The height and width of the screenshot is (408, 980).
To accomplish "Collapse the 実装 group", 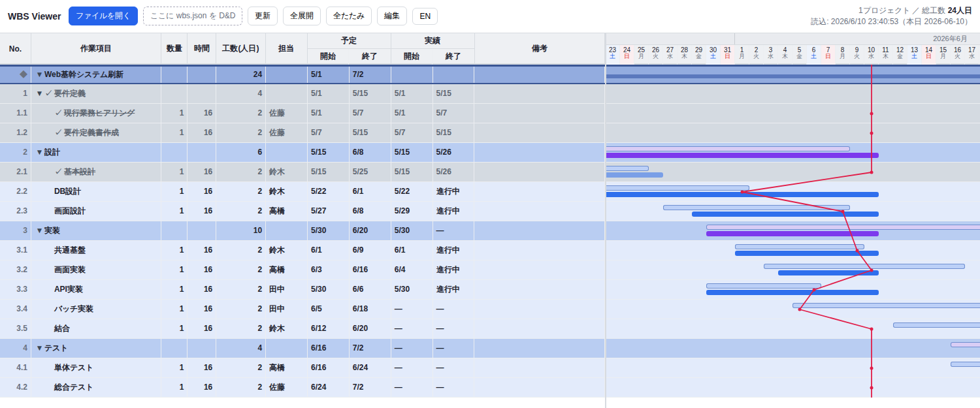I will click(x=39, y=231).
